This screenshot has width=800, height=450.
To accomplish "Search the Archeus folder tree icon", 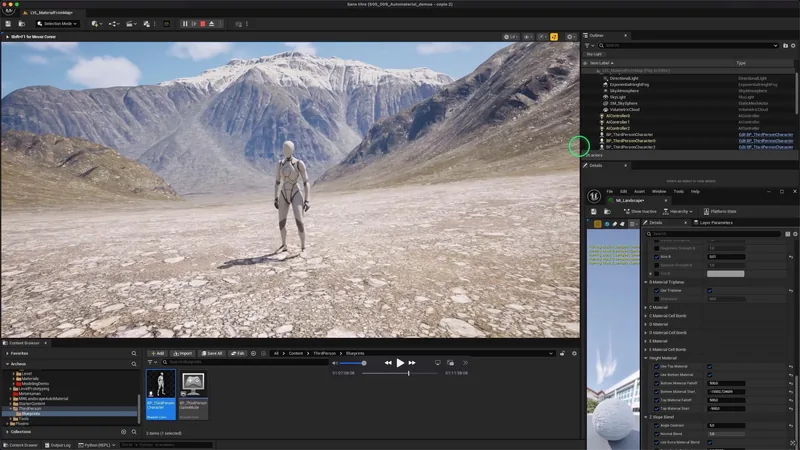I will pyautogui.click(x=134, y=364).
